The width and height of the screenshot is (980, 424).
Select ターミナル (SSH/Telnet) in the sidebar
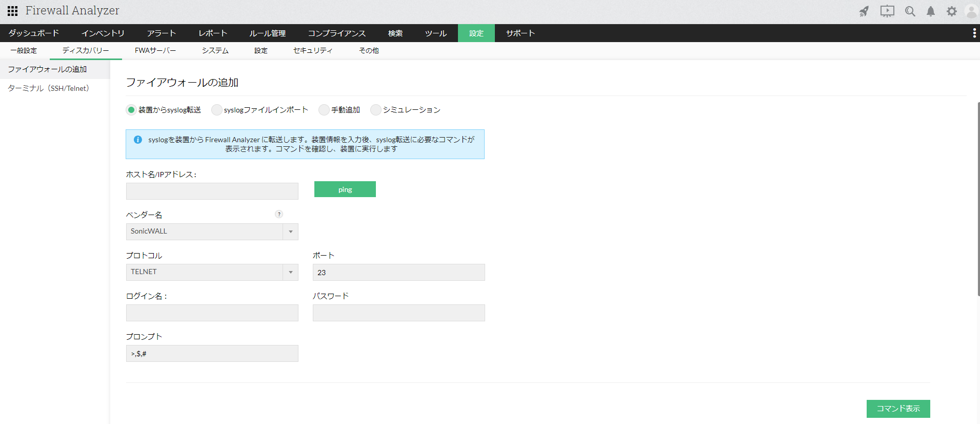49,88
